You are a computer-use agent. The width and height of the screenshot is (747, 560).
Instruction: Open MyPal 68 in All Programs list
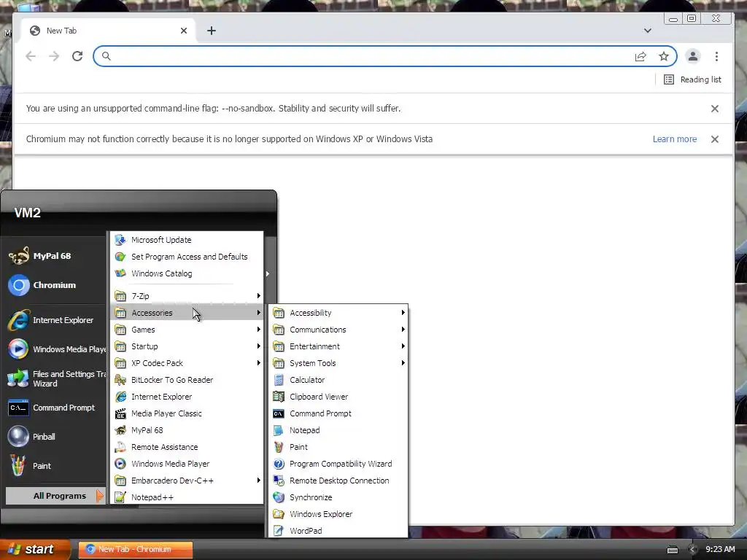tap(187, 430)
